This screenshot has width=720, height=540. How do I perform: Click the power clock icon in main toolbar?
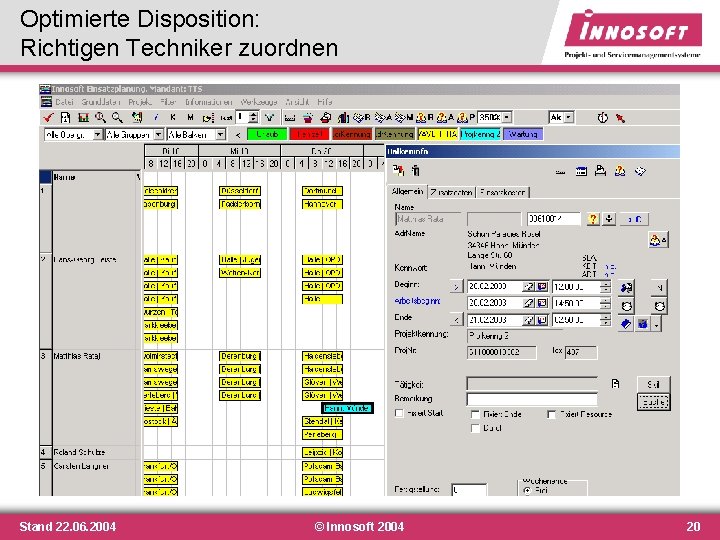point(603,118)
